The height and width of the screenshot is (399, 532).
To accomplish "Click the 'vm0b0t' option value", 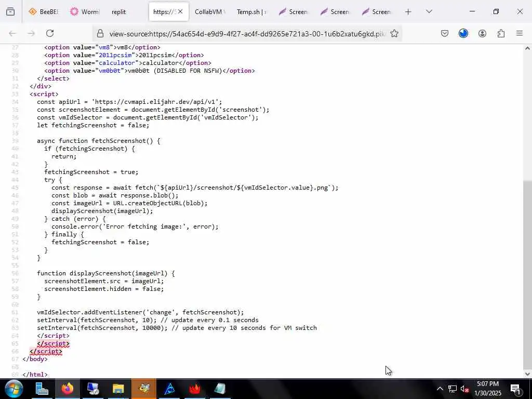I will [x=110, y=71].
